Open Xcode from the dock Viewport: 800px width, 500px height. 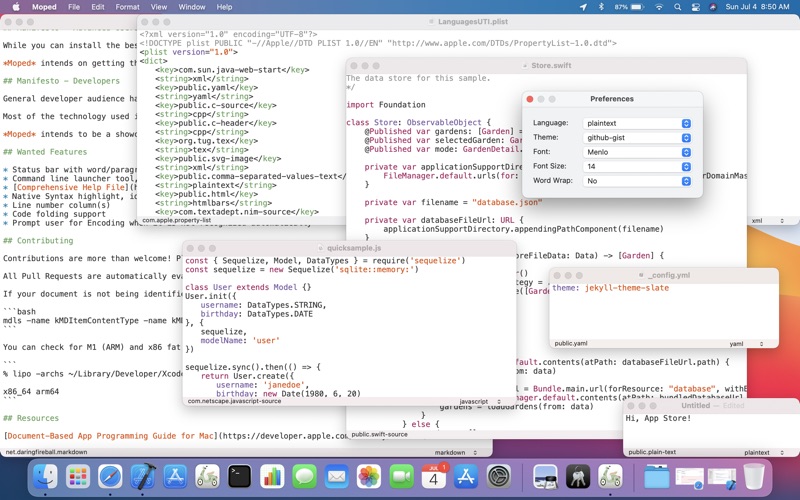[143, 478]
